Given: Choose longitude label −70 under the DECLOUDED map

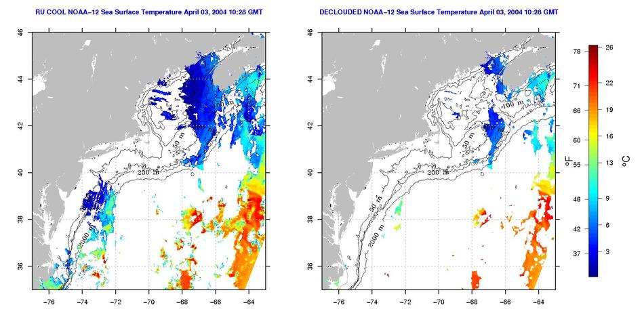Looking at the screenshot, I should point(439,302).
